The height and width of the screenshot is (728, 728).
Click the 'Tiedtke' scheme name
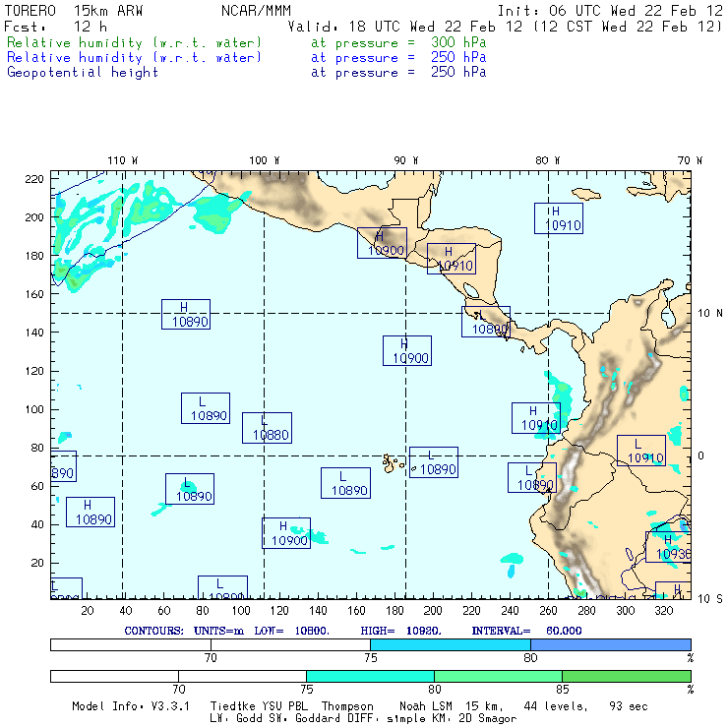click(x=232, y=706)
